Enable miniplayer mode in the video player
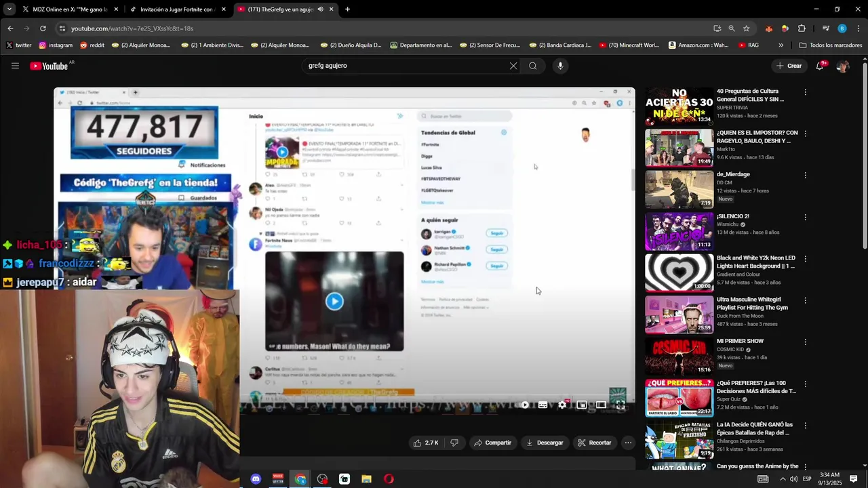 (581, 405)
